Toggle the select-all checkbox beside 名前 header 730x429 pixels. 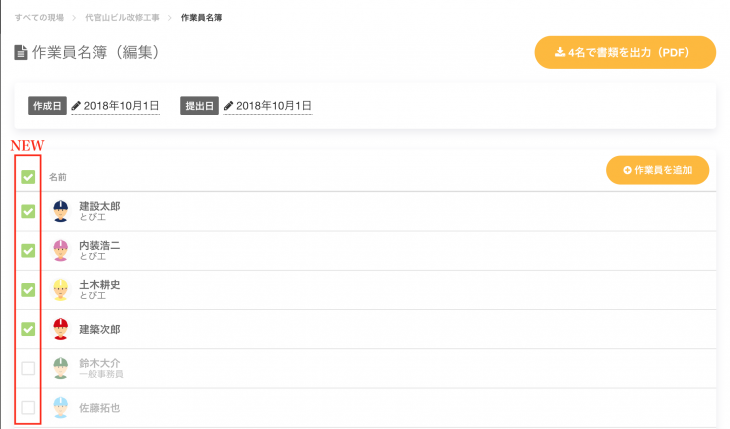(28, 177)
